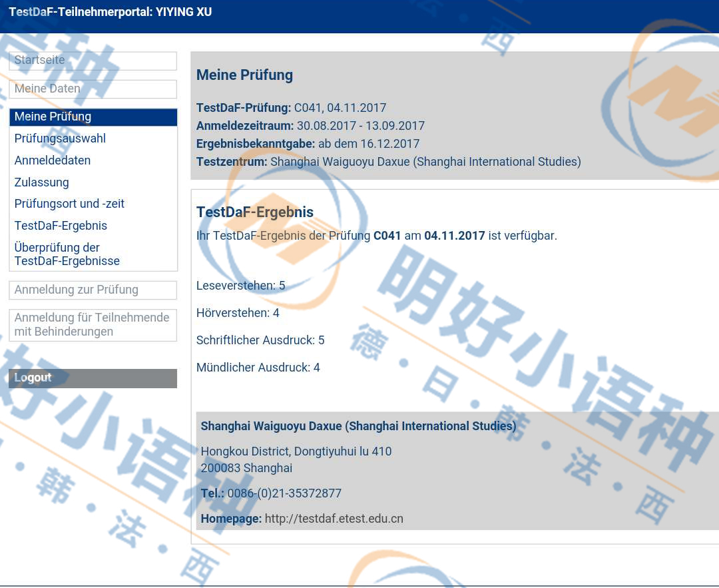The height and width of the screenshot is (588, 719).
Task: Click the Anmeldedaten sidebar link
Action: pyautogui.click(x=53, y=160)
